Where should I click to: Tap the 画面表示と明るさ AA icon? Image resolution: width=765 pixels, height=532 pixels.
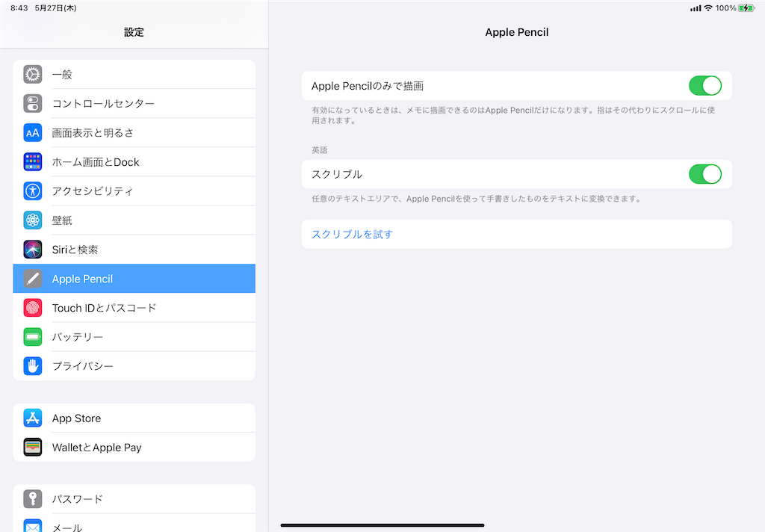33,133
